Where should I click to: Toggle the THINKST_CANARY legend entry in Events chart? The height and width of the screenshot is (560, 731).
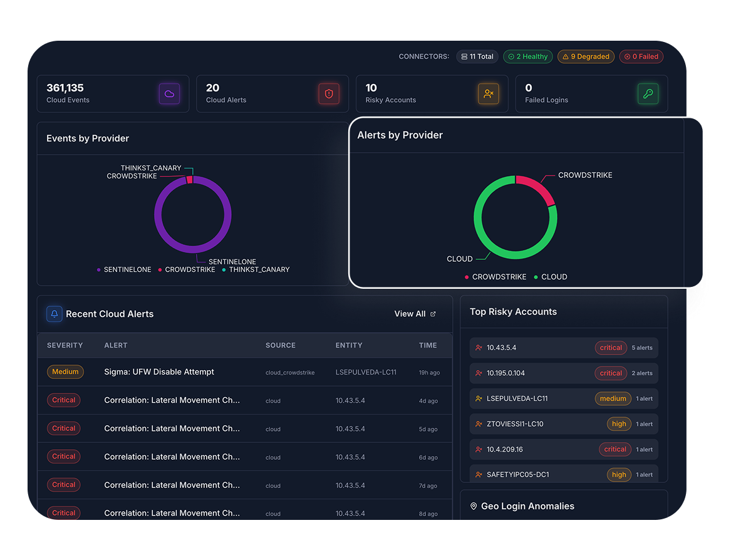[x=256, y=269]
